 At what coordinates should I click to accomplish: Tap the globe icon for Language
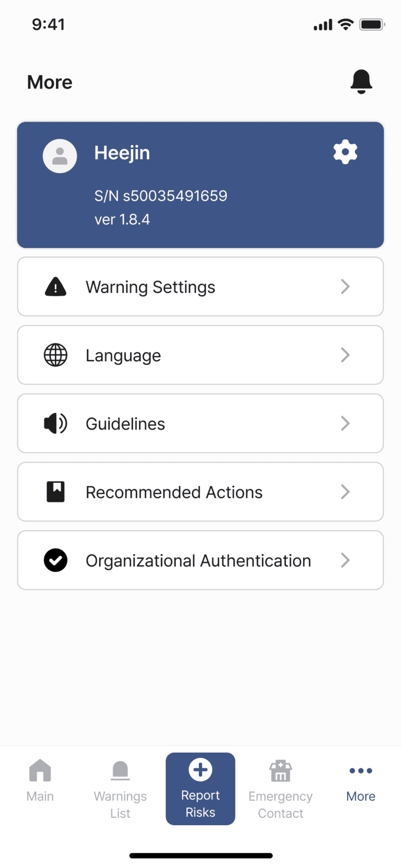coord(55,355)
